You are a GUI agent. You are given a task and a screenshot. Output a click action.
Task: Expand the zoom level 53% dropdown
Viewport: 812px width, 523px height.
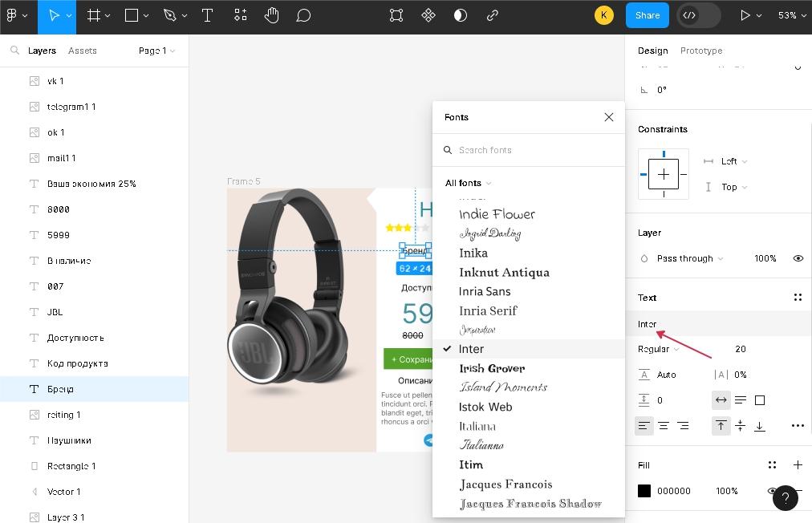[x=791, y=15]
